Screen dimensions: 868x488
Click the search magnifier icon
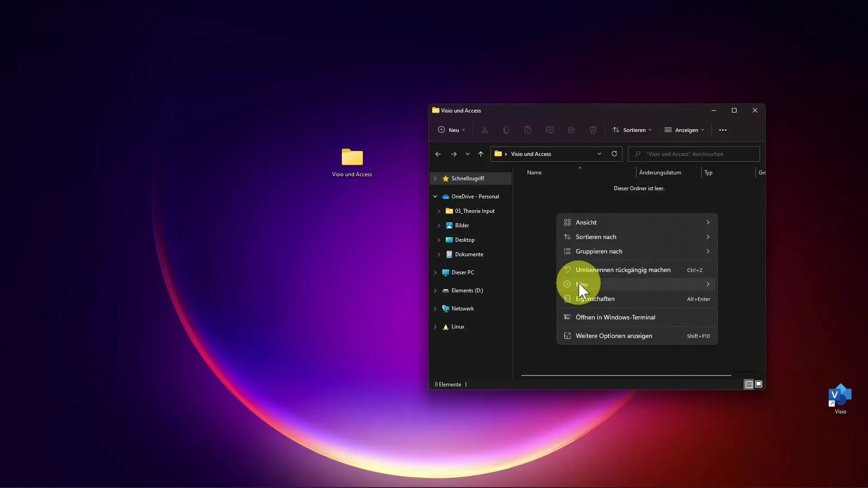point(637,154)
